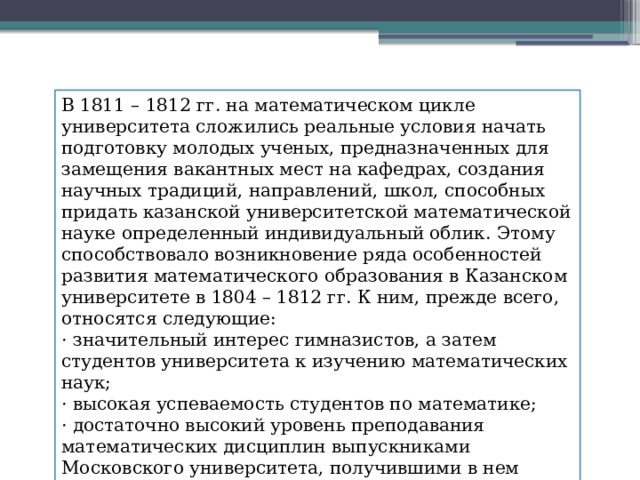
Task: Click the line 'способствовало возникновение ряда особенностей'
Action: click(x=301, y=255)
